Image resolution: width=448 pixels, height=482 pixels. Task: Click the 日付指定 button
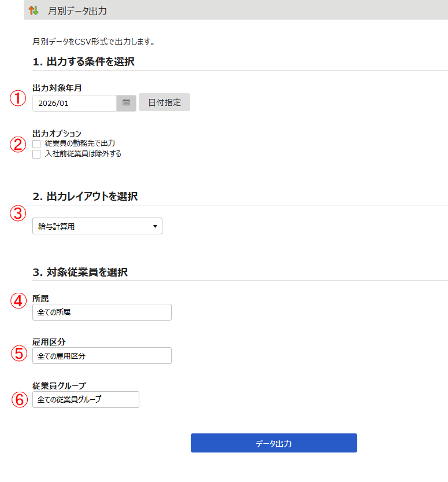(164, 102)
